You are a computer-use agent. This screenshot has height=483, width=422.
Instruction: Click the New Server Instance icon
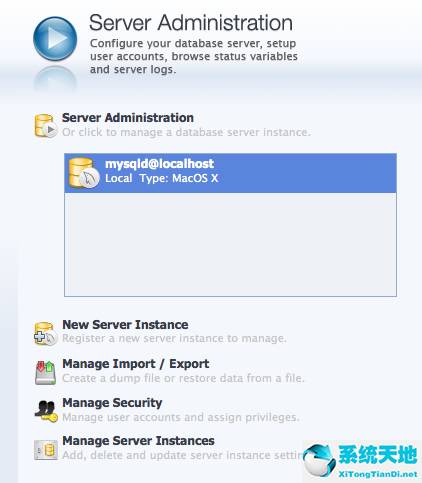click(45, 334)
